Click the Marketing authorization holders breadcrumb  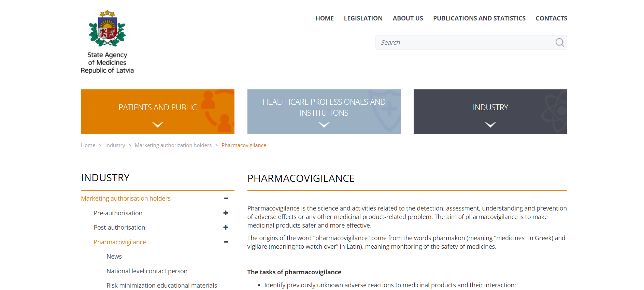click(173, 145)
